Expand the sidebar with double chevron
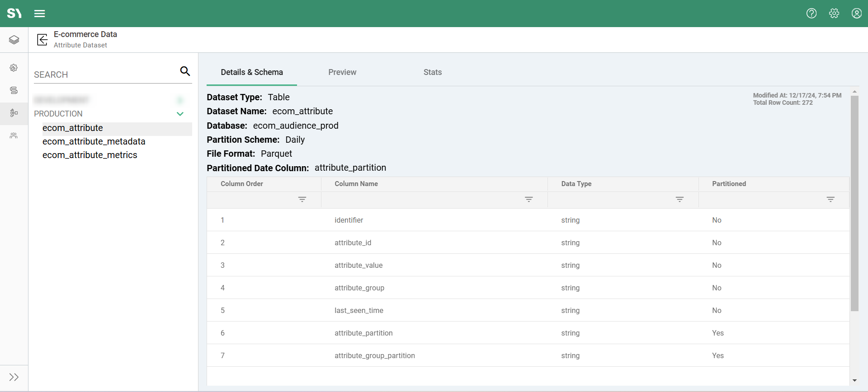Screen dimensions: 868x392 14,377
